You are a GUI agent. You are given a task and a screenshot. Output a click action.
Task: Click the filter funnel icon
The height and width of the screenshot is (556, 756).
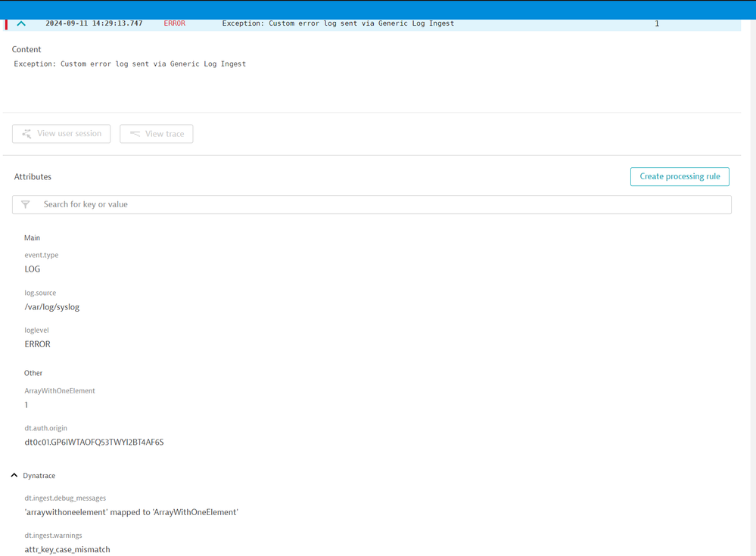[x=26, y=204]
